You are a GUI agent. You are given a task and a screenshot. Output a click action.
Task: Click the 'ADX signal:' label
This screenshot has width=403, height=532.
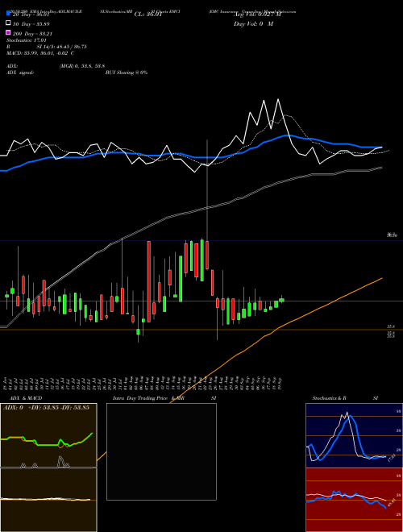20,73
